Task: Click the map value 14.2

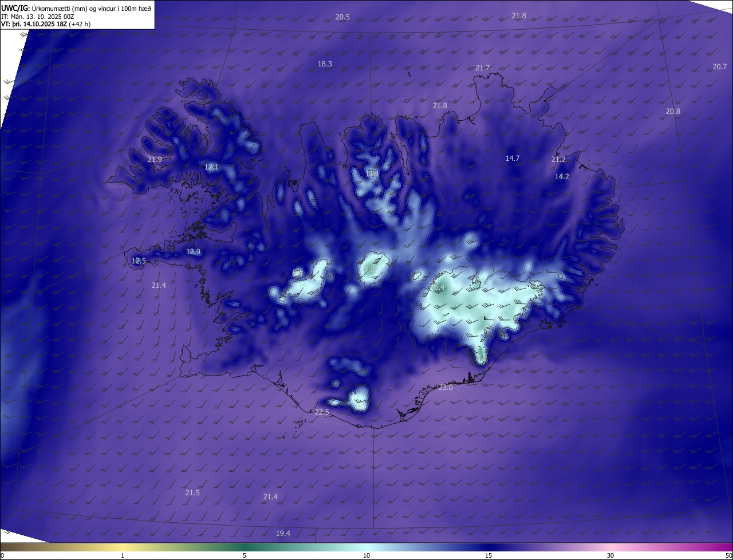Action: (x=562, y=177)
